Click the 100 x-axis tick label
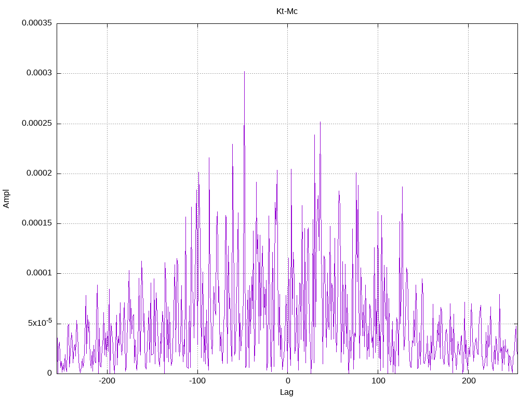 [x=378, y=381]
